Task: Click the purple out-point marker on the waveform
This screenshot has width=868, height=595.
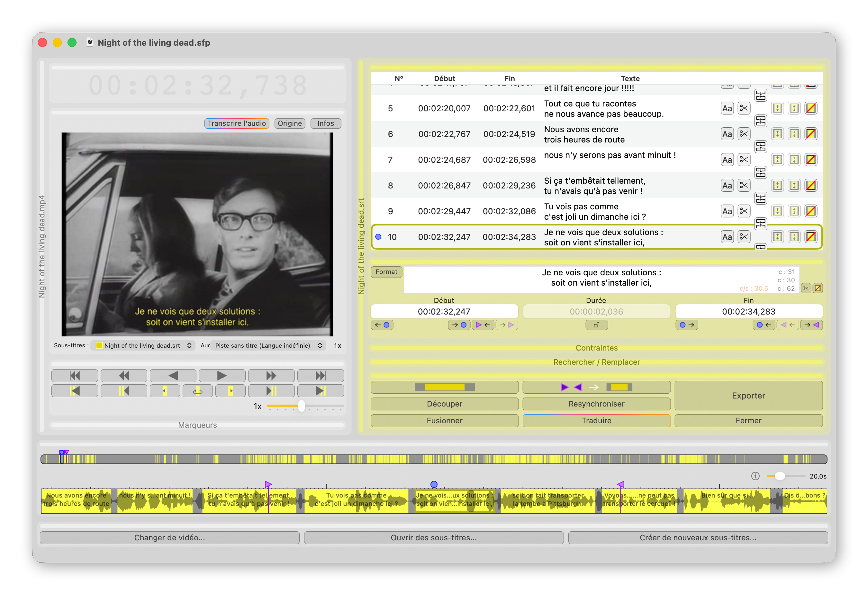Action: pos(621,484)
